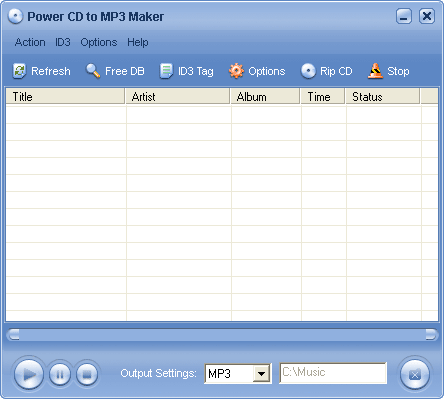Open the ID3 Tag editor icon
444x399 pixels.
pos(166,71)
